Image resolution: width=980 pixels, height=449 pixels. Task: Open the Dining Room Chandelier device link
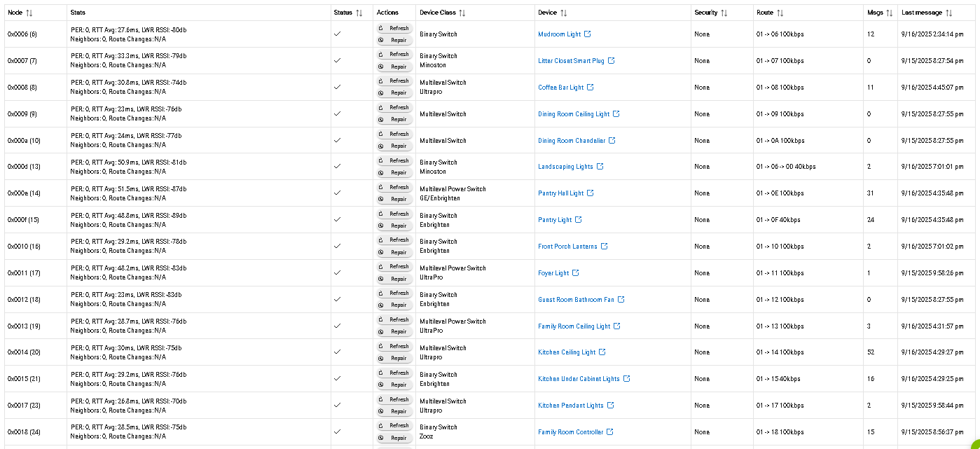pyautogui.click(x=572, y=141)
